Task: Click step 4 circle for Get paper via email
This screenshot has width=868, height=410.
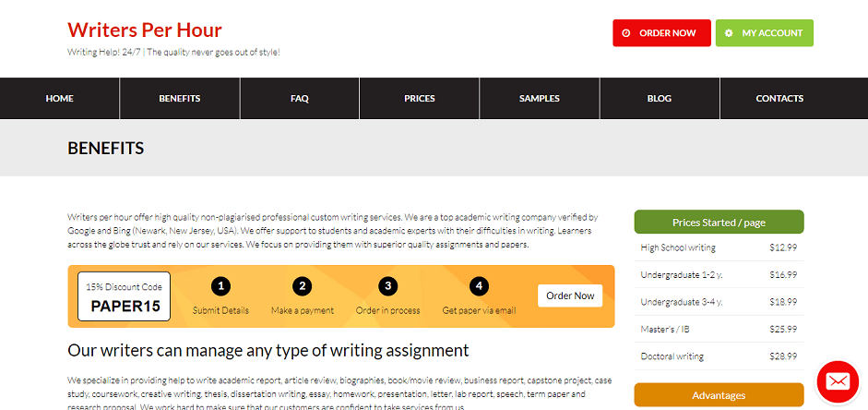Action: (479, 286)
